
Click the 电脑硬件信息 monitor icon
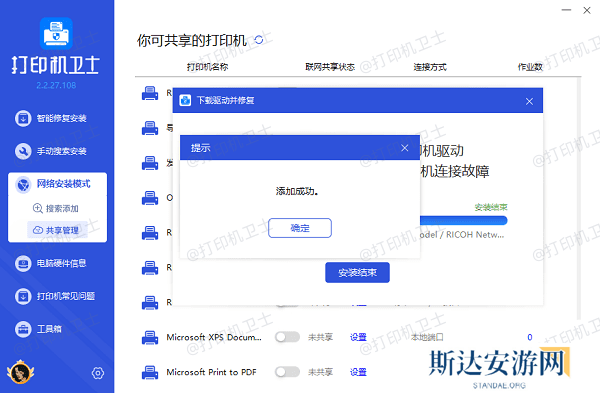23,263
